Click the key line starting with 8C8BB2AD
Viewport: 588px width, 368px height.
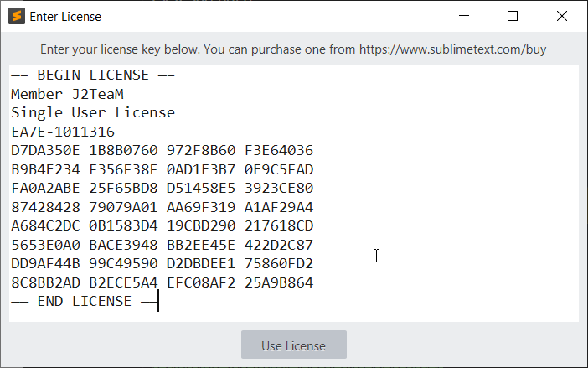pyautogui.click(x=162, y=282)
